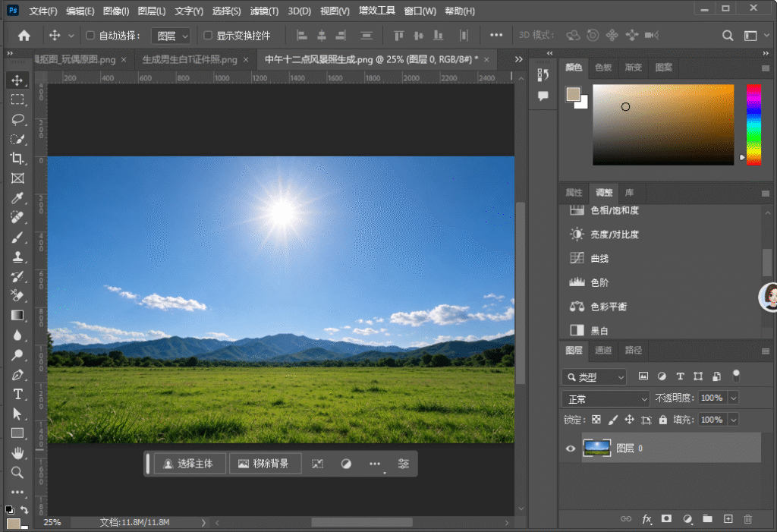
Task: Click the 移除背景 button
Action: 265,464
